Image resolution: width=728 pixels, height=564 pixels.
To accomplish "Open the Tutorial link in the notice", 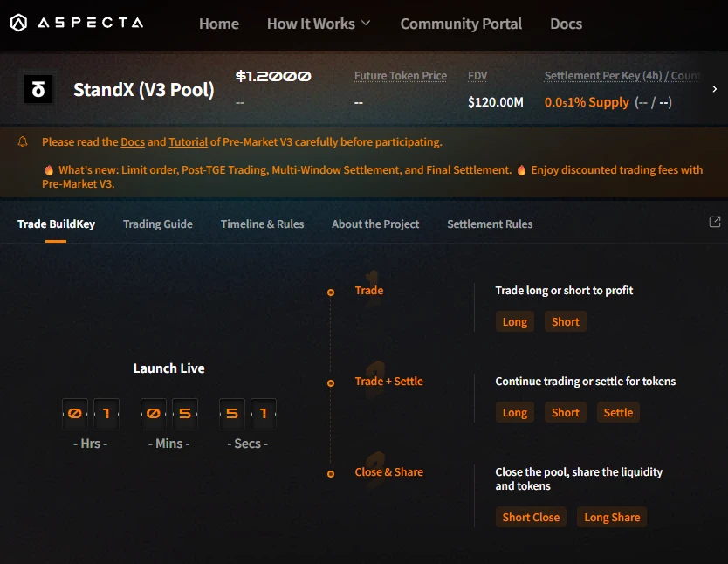I will [x=188, y=142].
